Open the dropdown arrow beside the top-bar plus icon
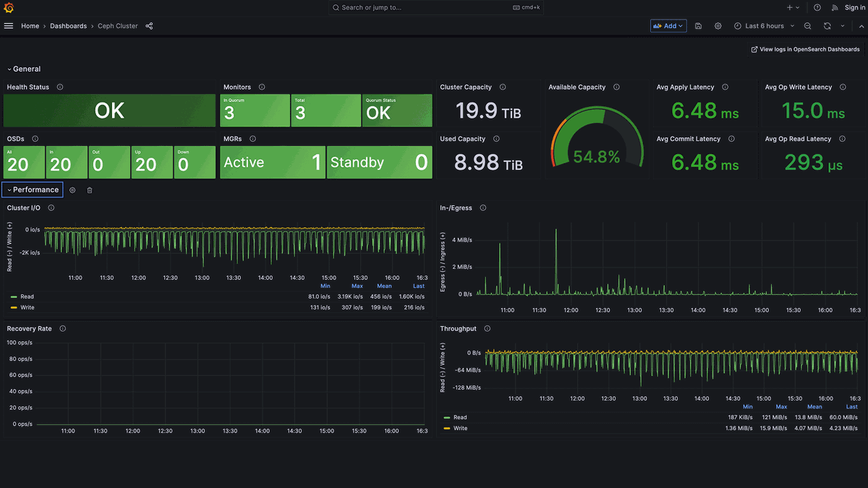868x488 pixels. click(798, 7)
